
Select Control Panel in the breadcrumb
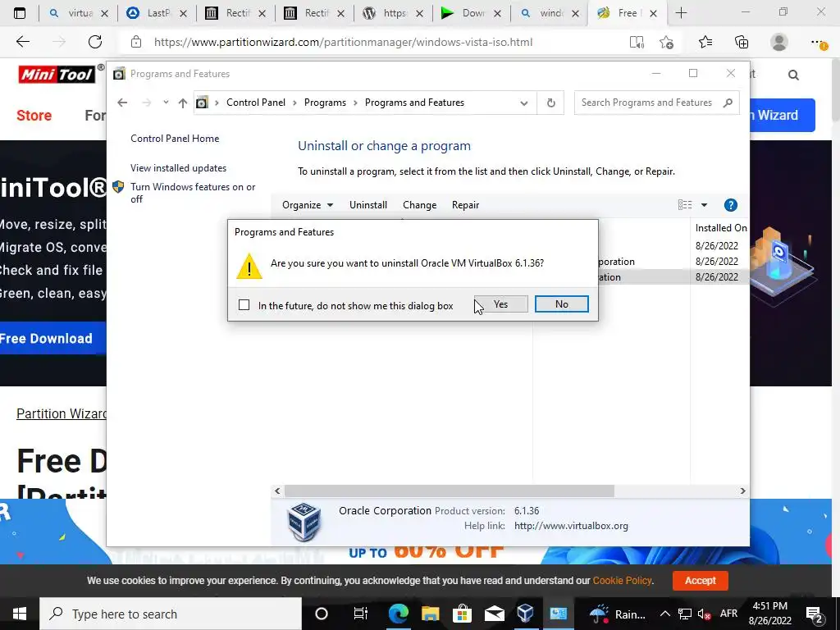tap(256, 103)
